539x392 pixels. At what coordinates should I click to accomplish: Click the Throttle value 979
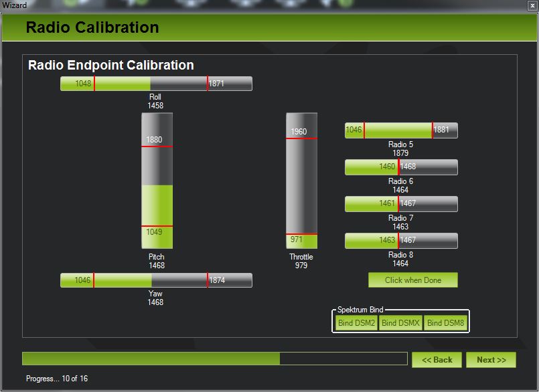click(301, 265)
